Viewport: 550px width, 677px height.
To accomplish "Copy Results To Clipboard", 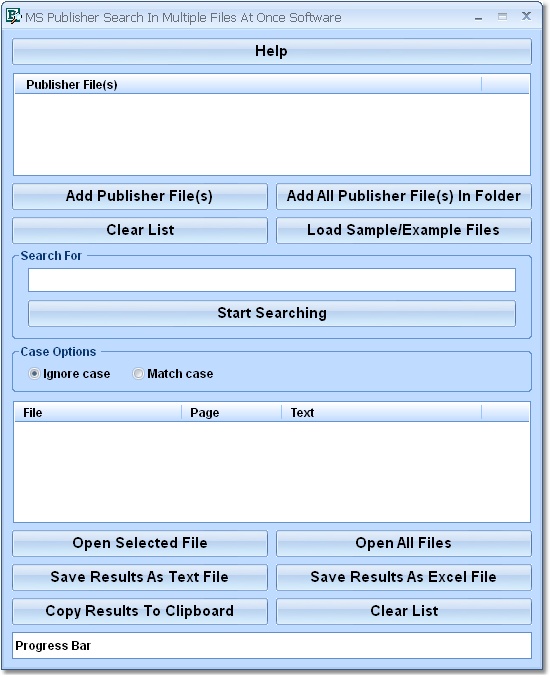I will (x=140, y=611).
